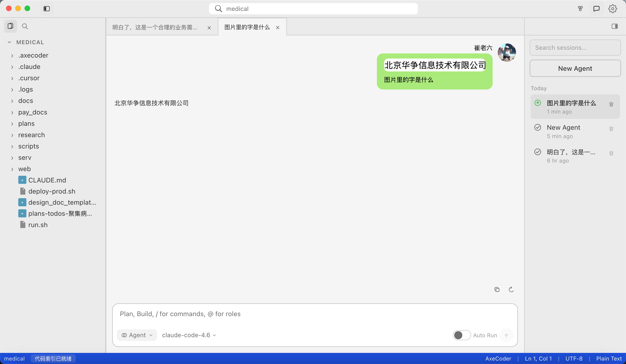
Task: Open the 明白了，这是一... session from 6 hr ago
Action: (x=575, y=156)
